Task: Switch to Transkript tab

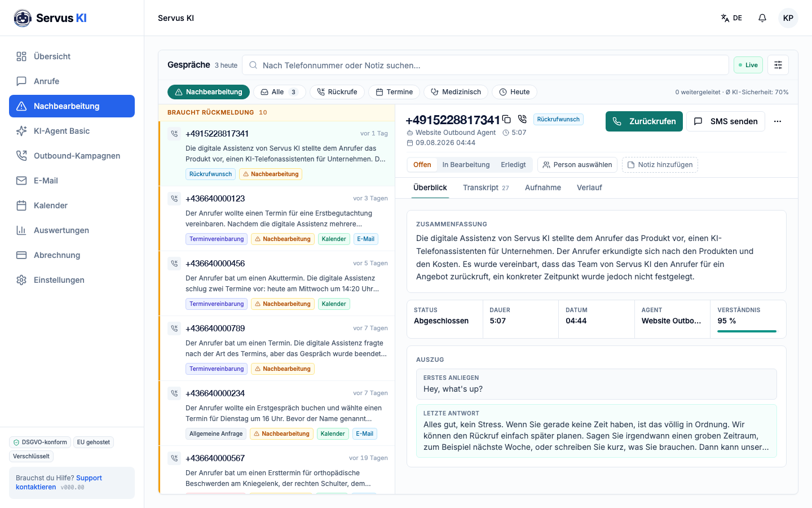Action: coord(486,188)
